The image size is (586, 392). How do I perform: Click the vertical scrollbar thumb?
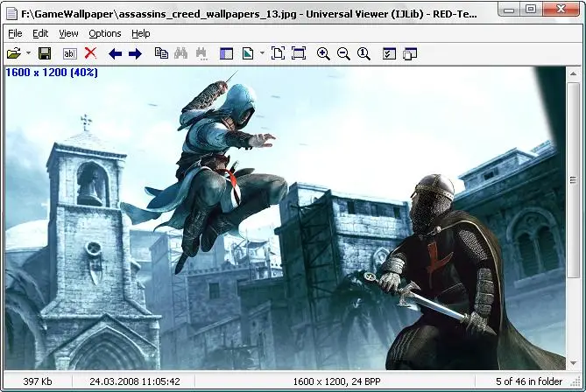point(573,180)
